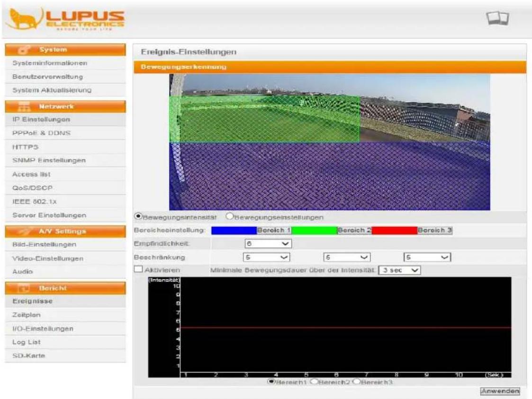Screen dimensions: 532x399
Task: Open Ereignisse in the sidebar
Action: tap(65, 301)
